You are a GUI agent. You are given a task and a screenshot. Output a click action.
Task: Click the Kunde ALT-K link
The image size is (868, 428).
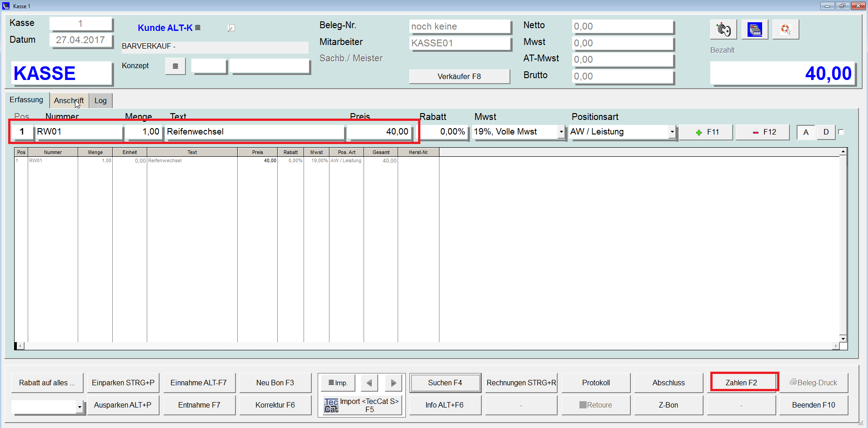pos(165,28)
